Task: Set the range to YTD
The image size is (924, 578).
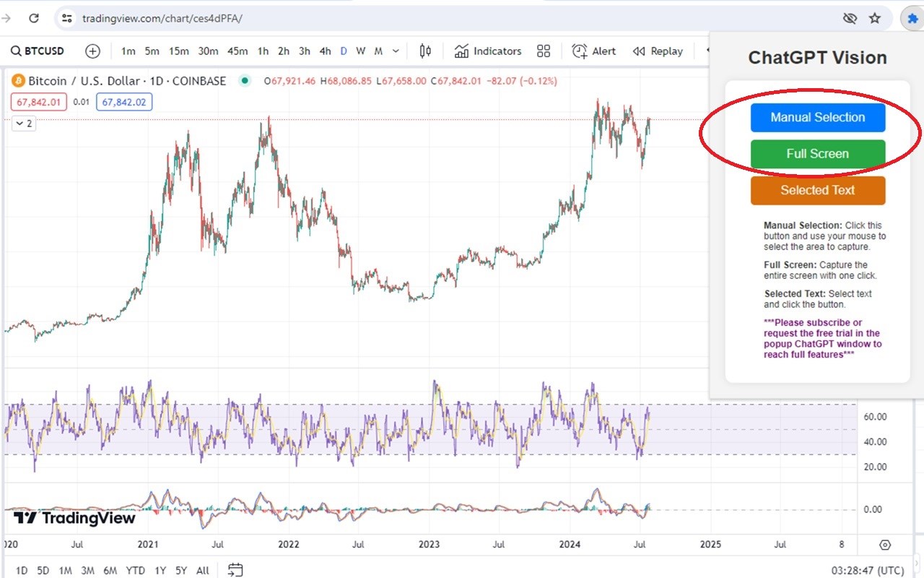Action: [x=135, y=571]
